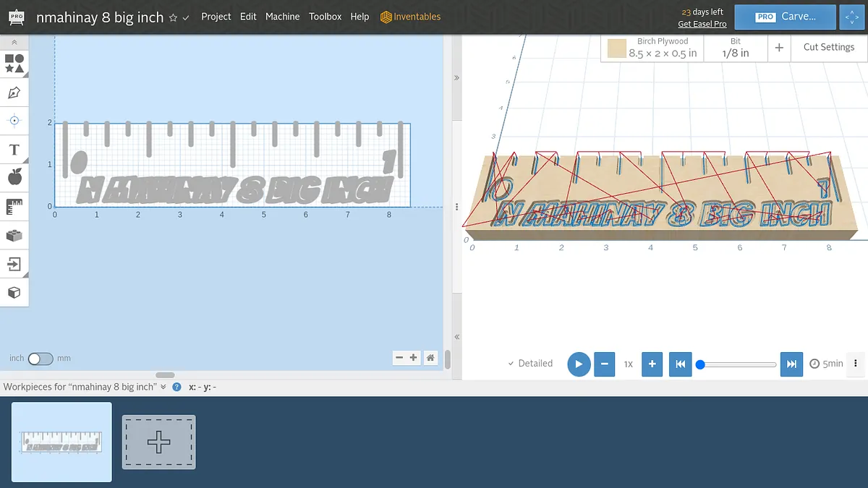Open the Birch Plywood material dropdown
This screenshot has height=488, width=868.
pos(652,48)
